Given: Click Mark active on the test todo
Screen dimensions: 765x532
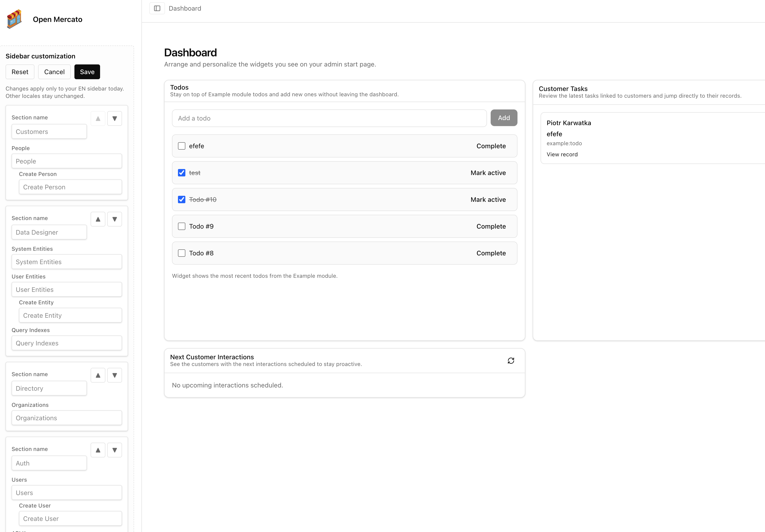Looking at the screenshot, I should pos(488,173).
